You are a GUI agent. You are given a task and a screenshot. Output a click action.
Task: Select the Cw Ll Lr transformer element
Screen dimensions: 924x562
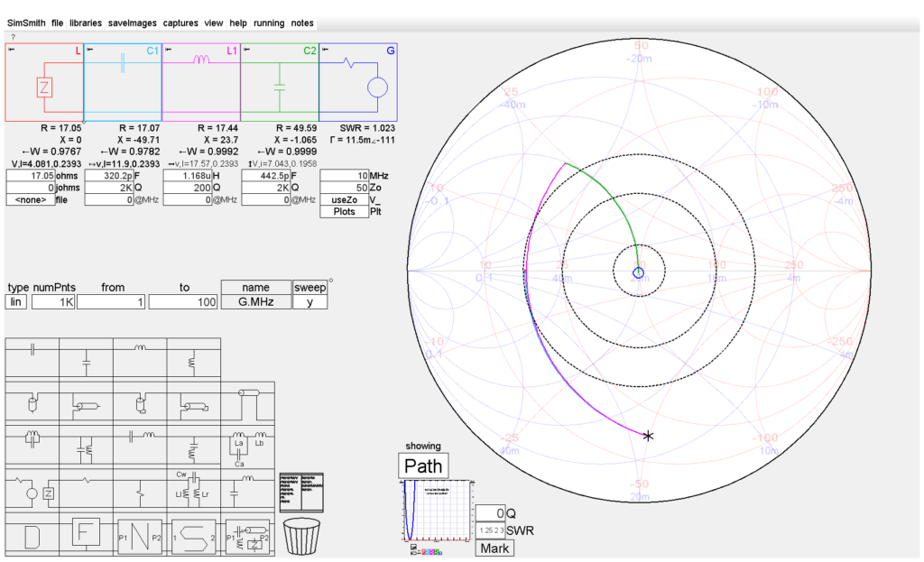193,490
